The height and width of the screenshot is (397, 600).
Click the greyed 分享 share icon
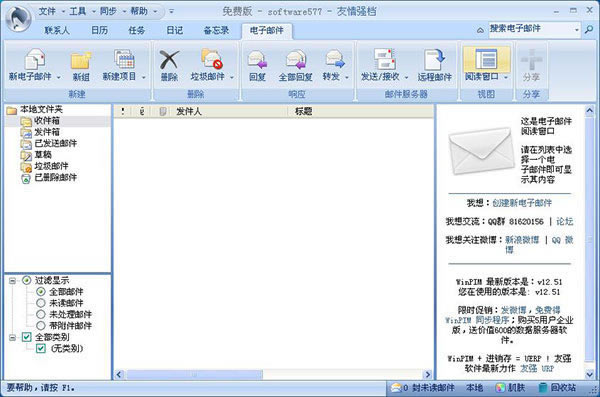[532, 59]
